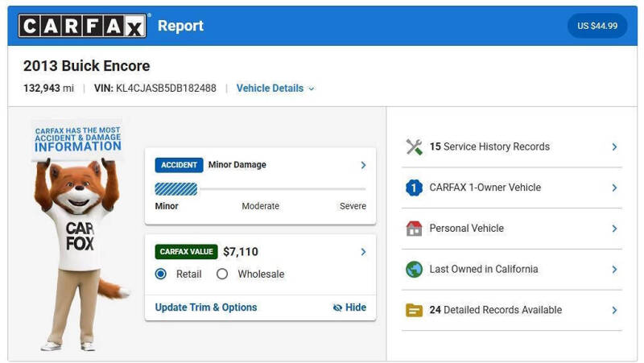Click chevron in the CARFAX Value card
644x363 pixels.
tap(363, 252)
